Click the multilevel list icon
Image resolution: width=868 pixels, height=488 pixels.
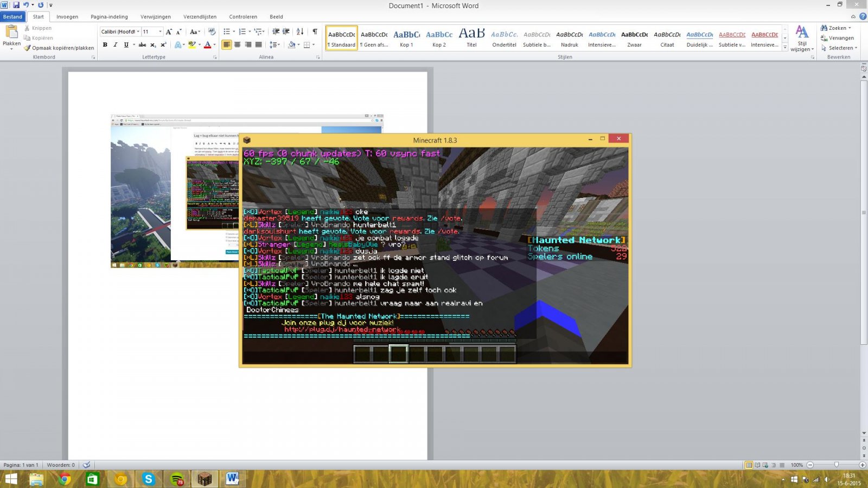258,31
